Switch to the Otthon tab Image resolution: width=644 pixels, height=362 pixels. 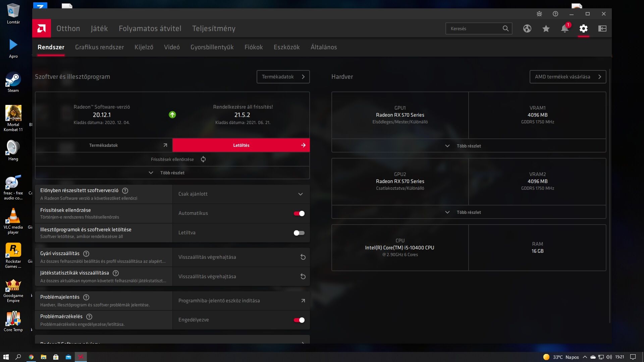68,28
